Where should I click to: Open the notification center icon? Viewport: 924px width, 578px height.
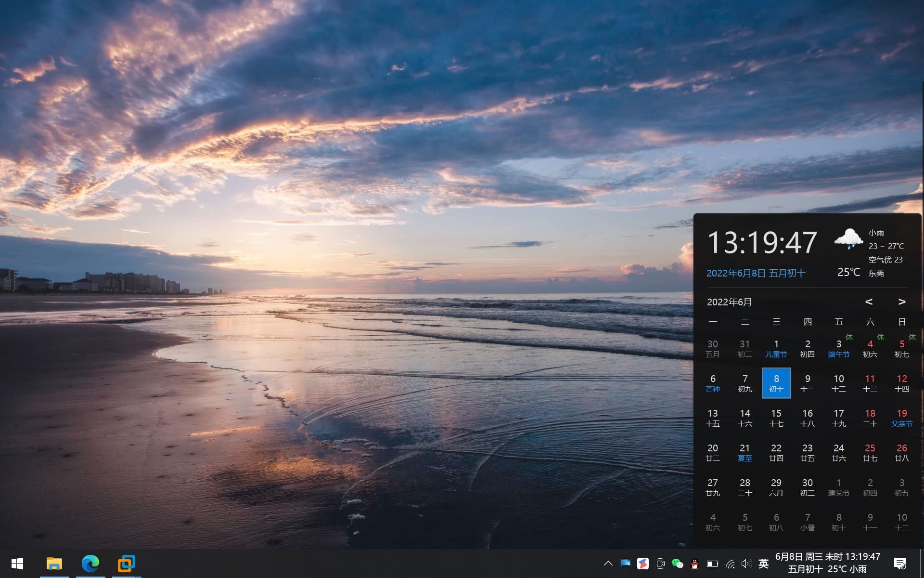(899, 563)
